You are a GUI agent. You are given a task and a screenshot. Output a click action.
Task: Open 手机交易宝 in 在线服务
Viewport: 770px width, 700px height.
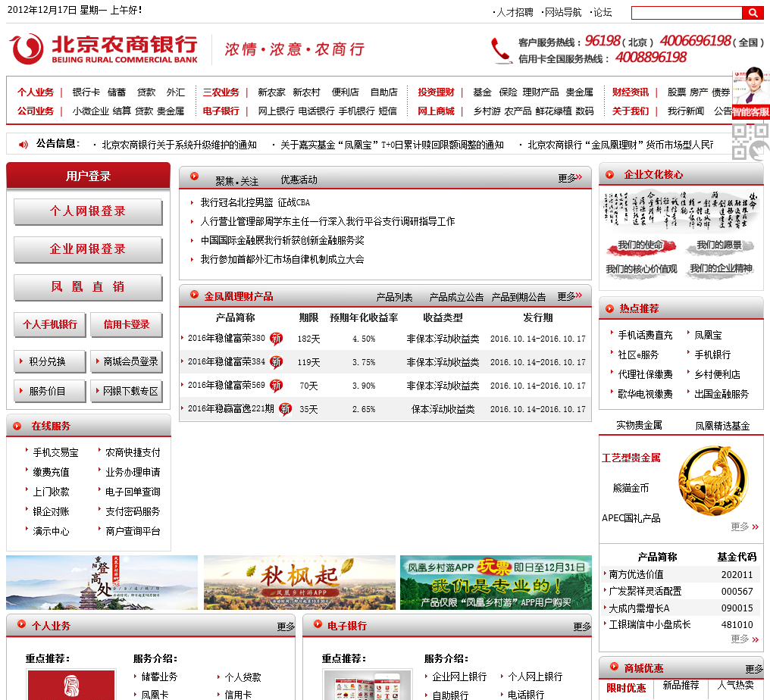[55, 452]
